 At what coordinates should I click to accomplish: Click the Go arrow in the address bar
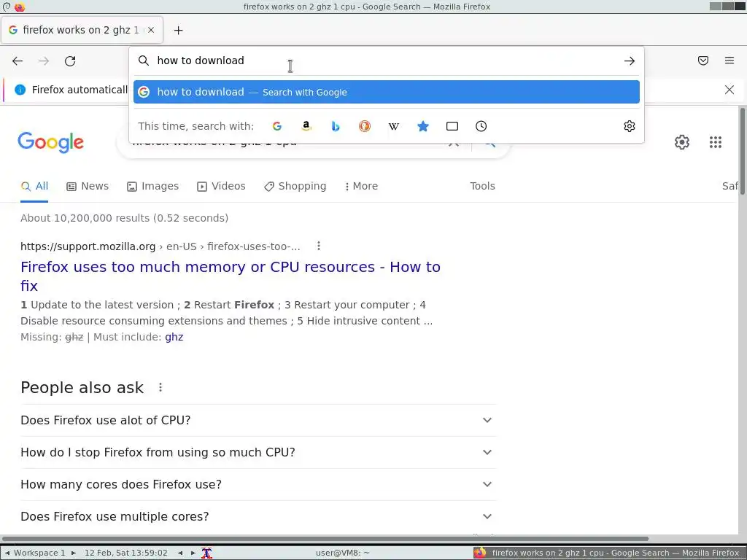pos(630,61)
